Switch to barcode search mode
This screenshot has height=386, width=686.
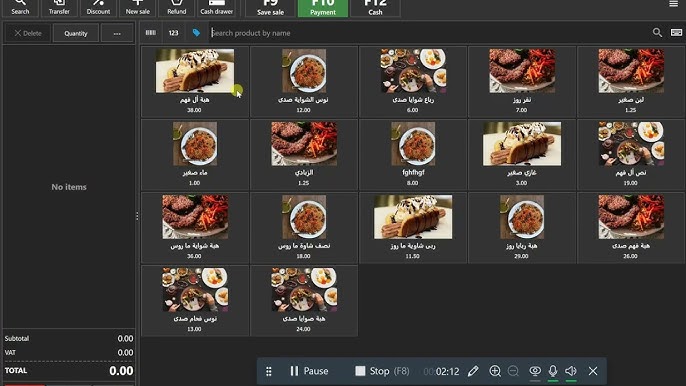point(150,33)
